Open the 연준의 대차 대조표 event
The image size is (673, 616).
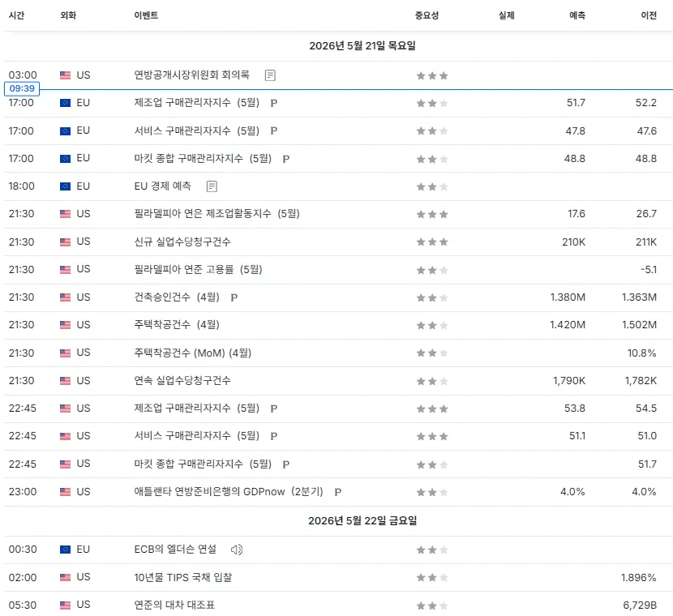point(174,605)
